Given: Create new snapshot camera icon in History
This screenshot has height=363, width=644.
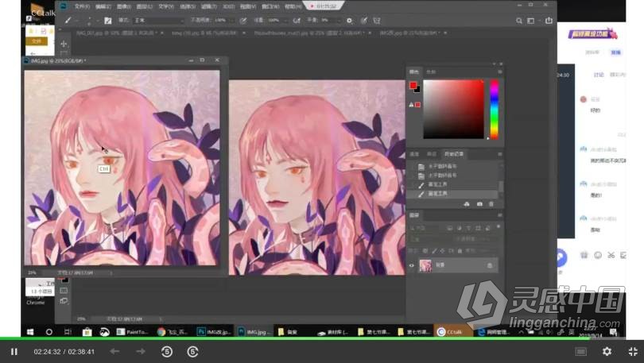Looking at the screenshot, I should point(479,204).
